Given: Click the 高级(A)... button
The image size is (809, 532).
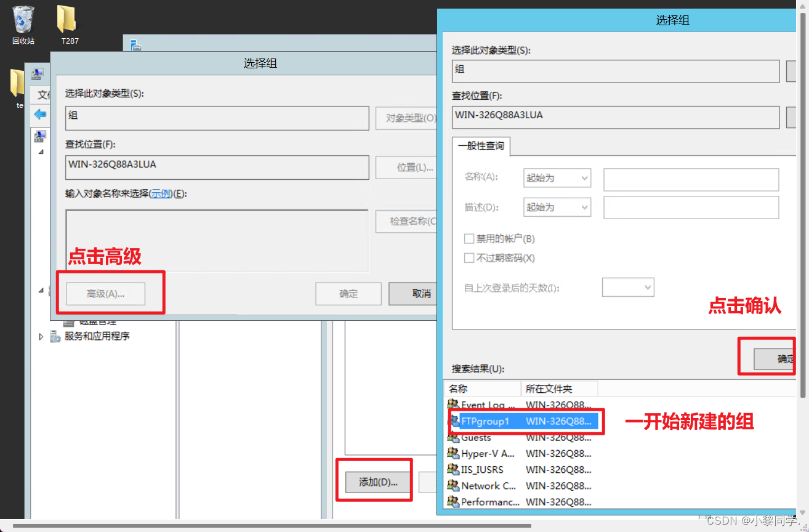Looking at the screenshot, I should tap(105, 294).
